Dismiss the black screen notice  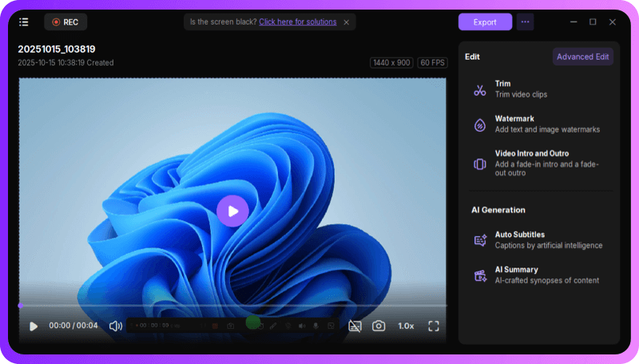click(347, 22)
